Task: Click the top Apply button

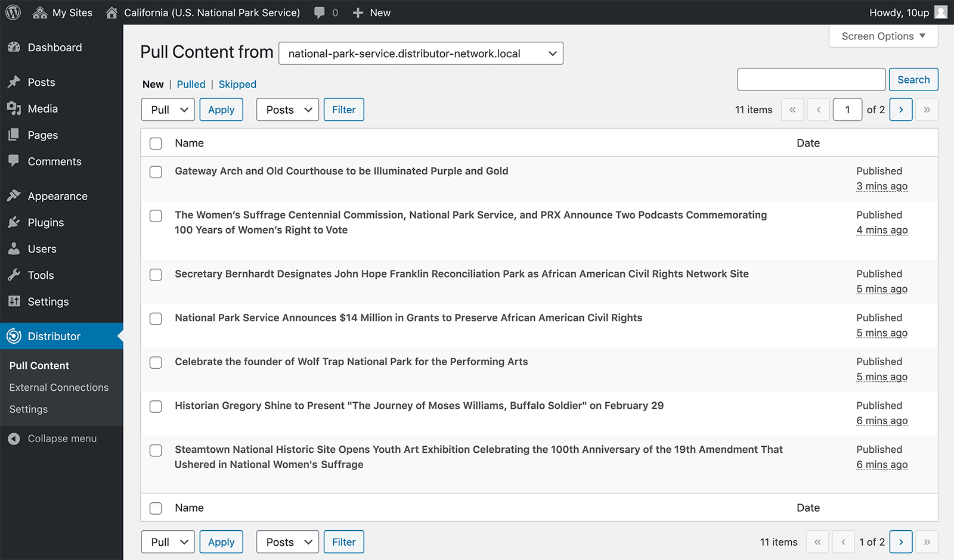Action: pyautogui.click(x=221, y=110)
